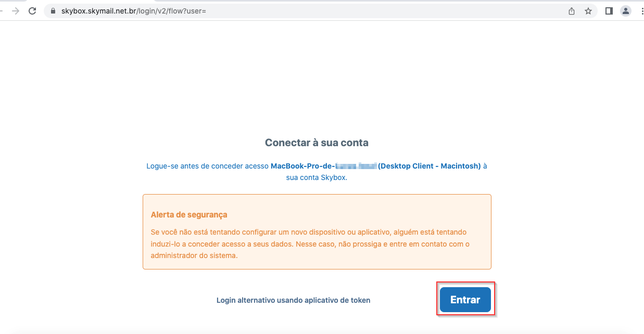This screenshot has height=334, width=644.
Task: Click the padlock site info icon
Action: (53, 11)
